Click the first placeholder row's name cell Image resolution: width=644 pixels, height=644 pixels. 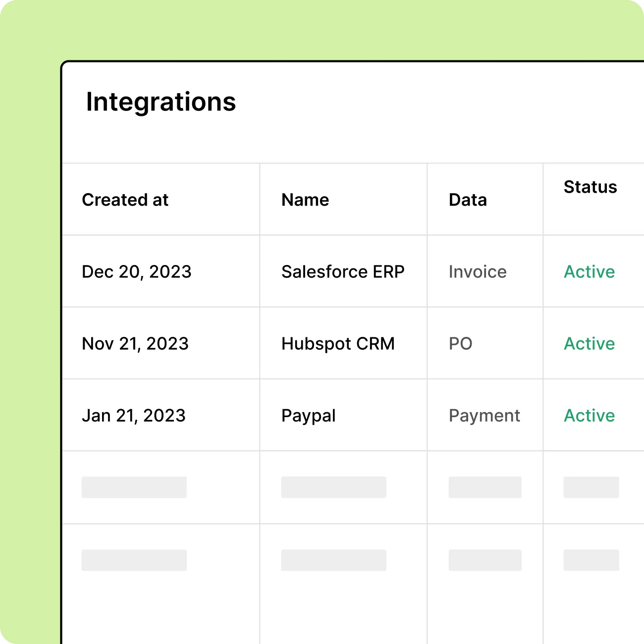click(x=334, y=487)
